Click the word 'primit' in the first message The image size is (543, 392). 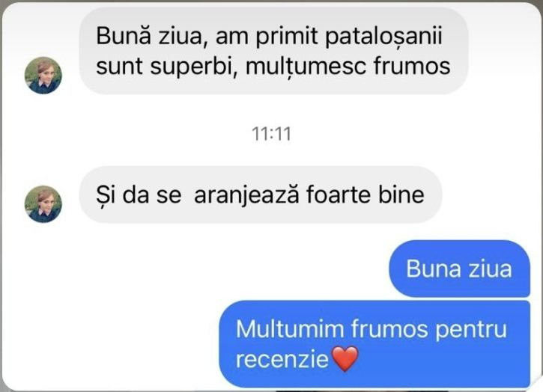pyautogui.click(x=287, y=36)
